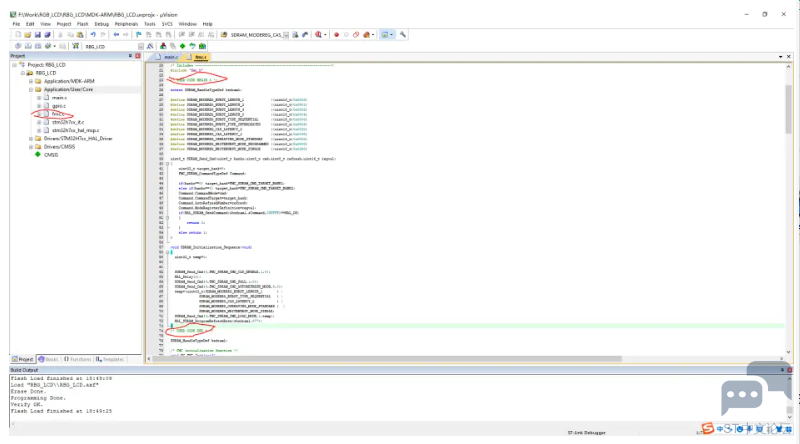Close the Build Output panel

click(790, 369)
